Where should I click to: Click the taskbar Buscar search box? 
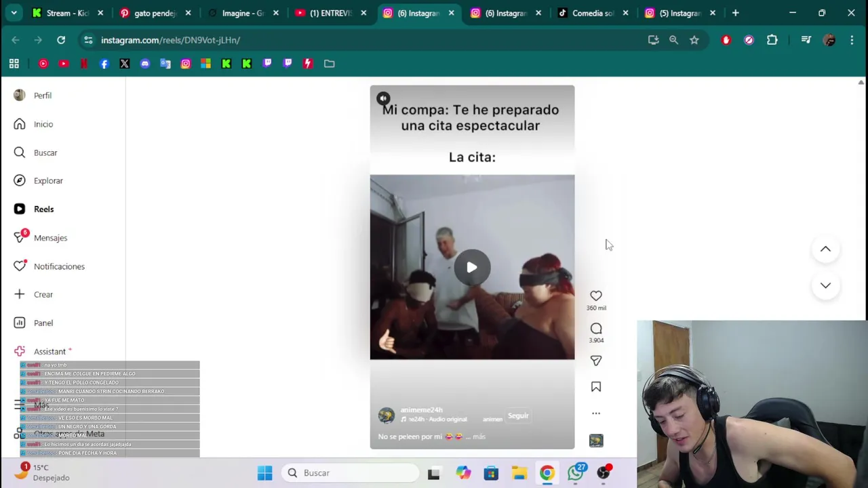tap(351, 473)
